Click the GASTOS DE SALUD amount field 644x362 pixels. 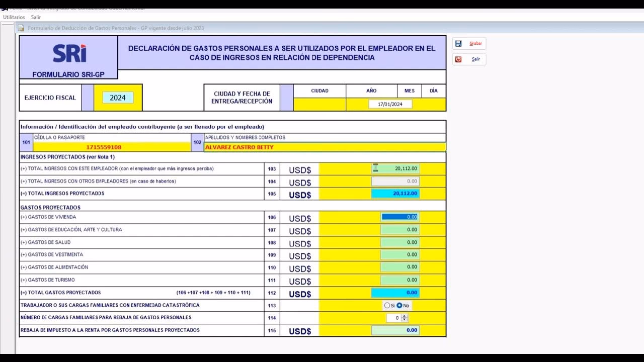click(x=400, y=242)
